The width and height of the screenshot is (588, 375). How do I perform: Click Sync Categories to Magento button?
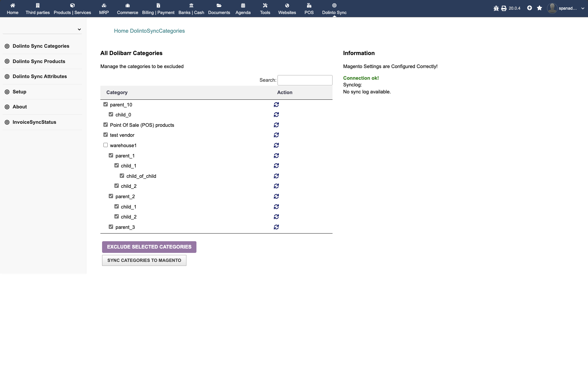(x=144, y=261)
